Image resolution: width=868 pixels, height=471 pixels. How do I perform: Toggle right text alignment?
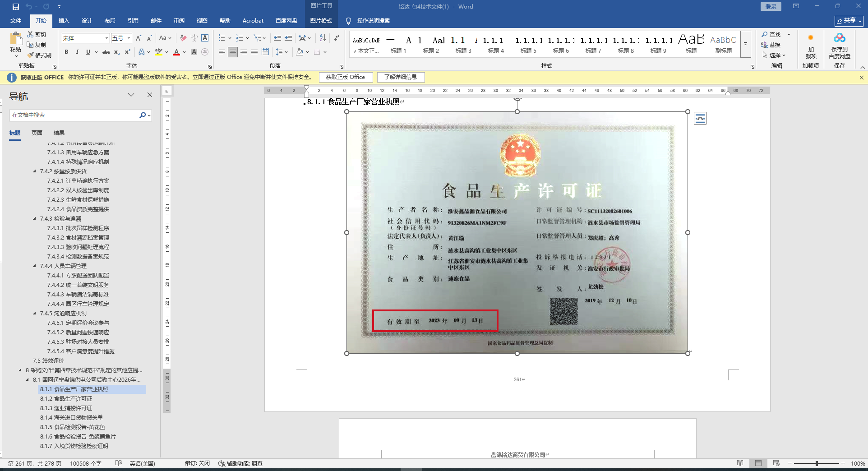[x=244, y=52]
